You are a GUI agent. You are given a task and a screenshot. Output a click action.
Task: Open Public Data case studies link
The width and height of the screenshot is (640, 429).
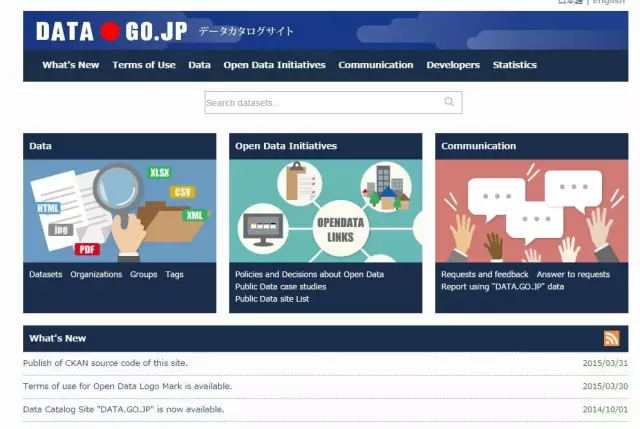click(280, 286)
